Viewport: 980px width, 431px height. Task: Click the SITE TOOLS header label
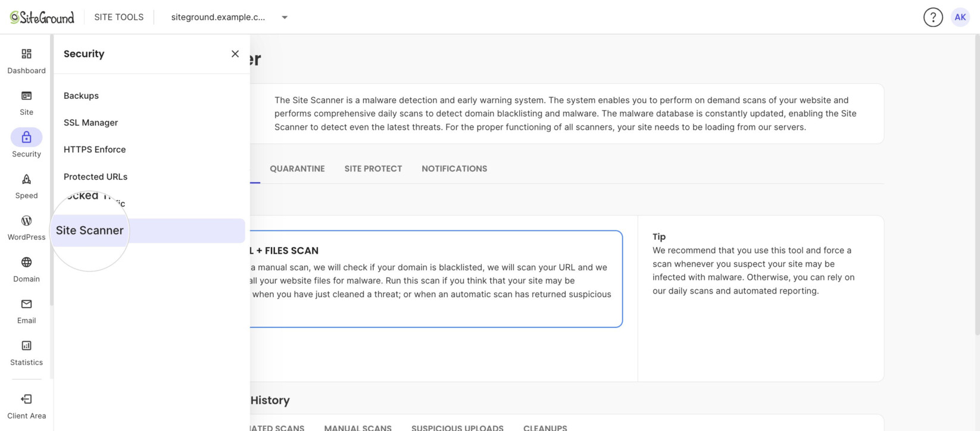coord(118,17)
